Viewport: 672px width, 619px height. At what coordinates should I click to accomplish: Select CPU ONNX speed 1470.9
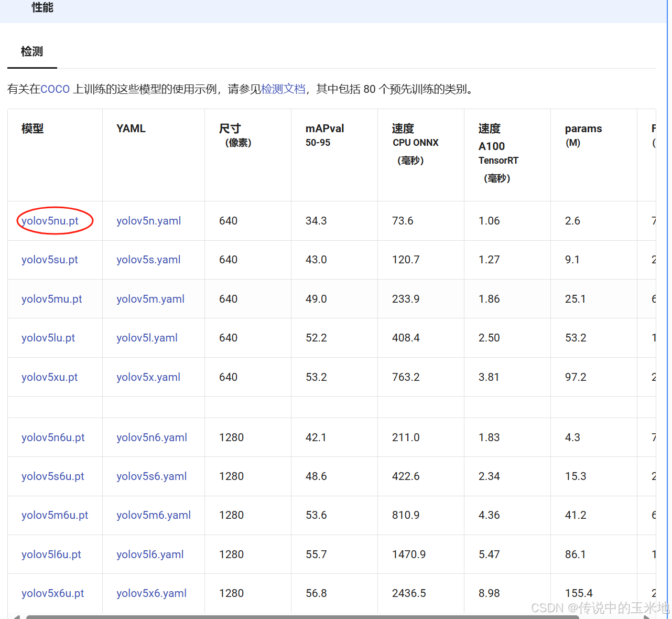pos(409,554)
